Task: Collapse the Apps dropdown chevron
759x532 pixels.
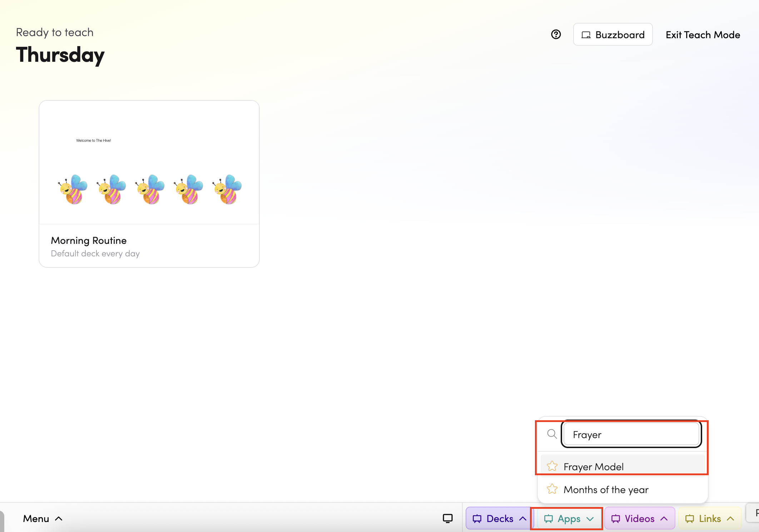Action: (590, 519)
